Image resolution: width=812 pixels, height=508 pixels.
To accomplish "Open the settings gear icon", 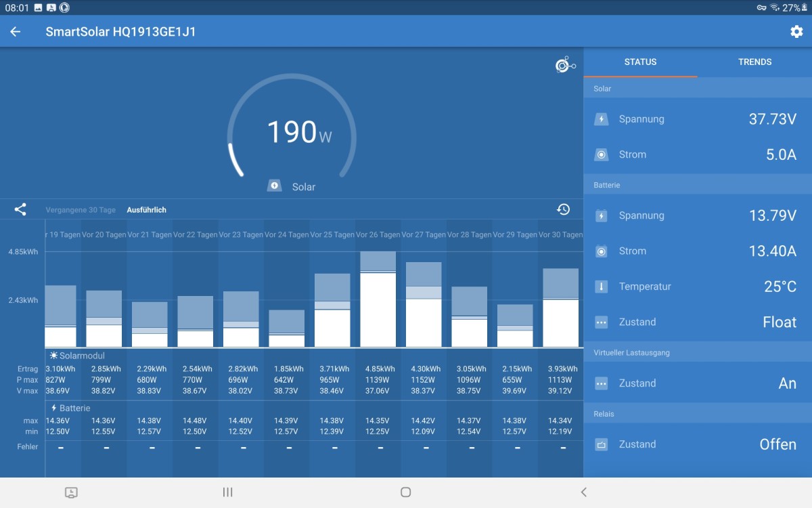I will [x=796, y=32].
